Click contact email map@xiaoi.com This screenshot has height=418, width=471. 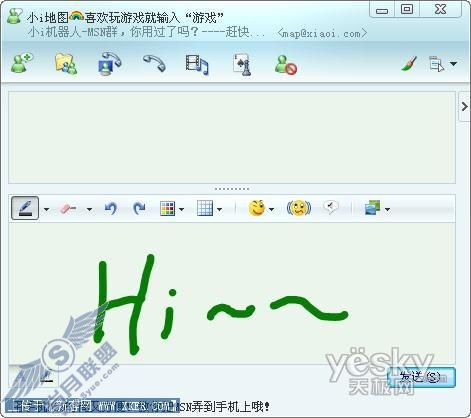(322, 33)
